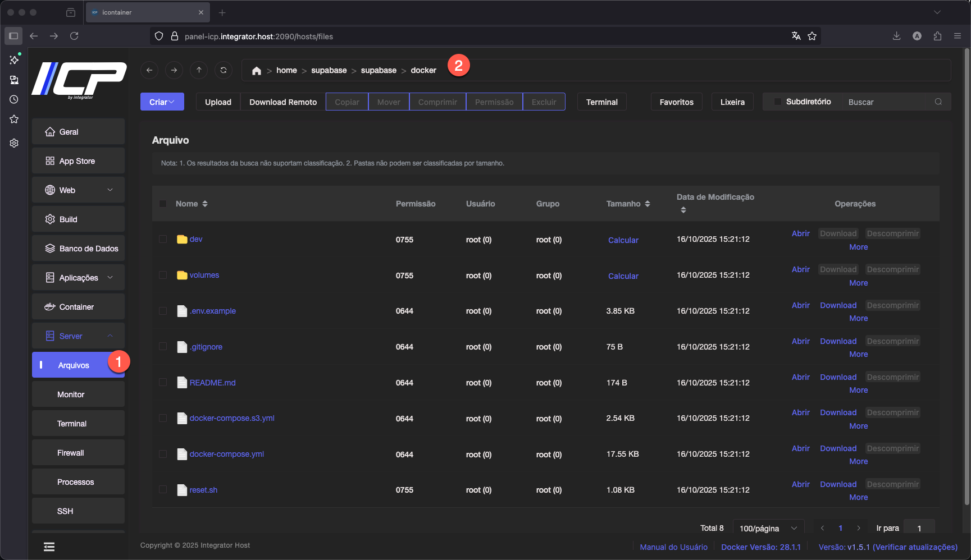Navigate back in file manager history
Screen dimensions: 971x560
(x=149, y=70)
